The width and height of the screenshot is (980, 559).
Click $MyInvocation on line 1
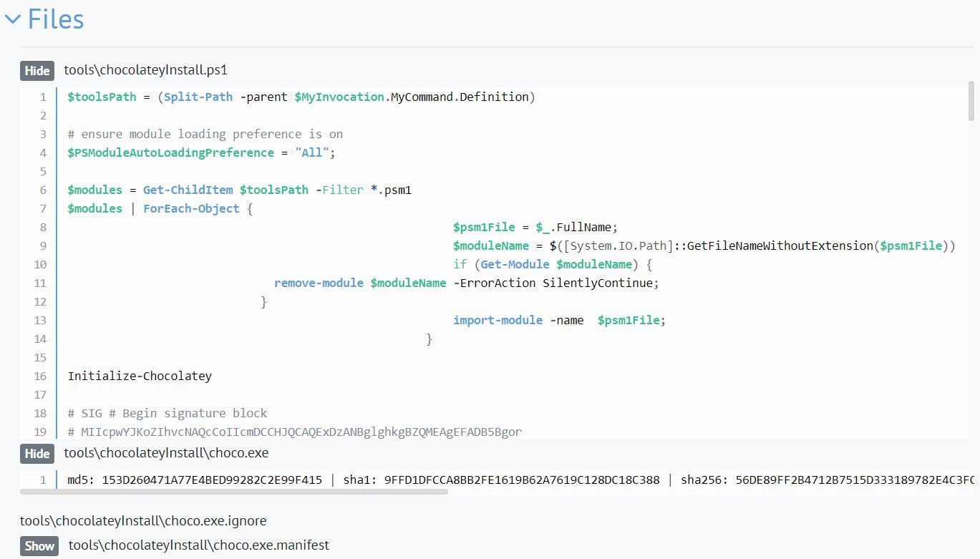pos(339,97)
